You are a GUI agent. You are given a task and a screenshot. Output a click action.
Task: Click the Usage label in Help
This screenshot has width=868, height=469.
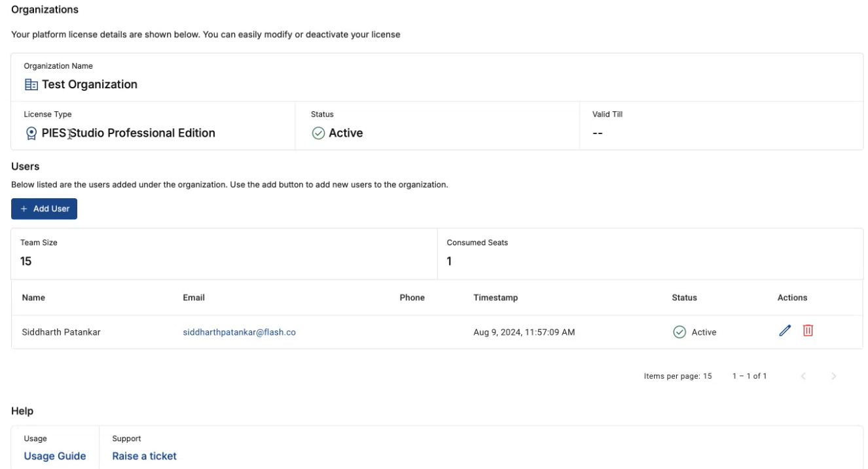point(35,439)
